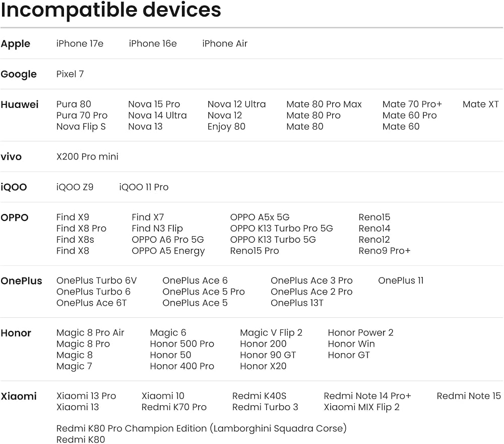Click OnePlus Turbo 6V entry
Viewport: 504px width, 444px height.
96,281
